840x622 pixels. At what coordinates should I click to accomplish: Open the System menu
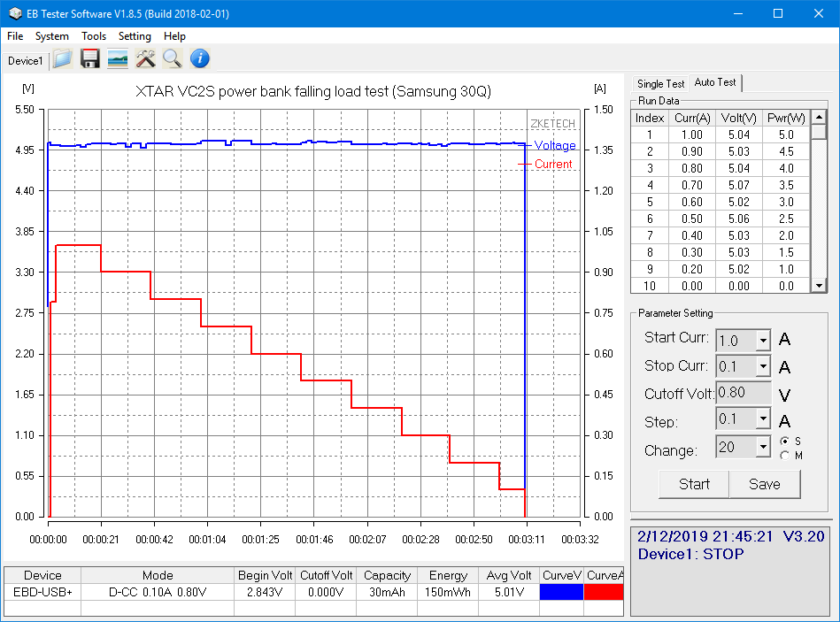coord(52,36)
